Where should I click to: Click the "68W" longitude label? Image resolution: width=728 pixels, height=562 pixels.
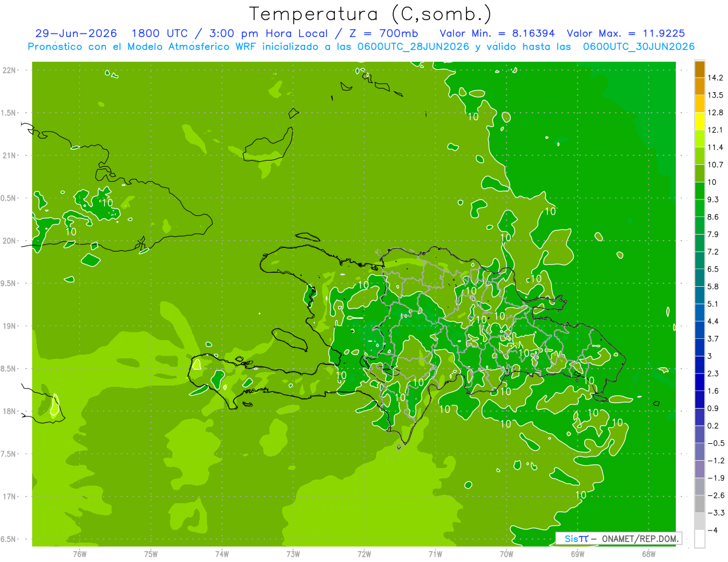[x=648, y=554]
